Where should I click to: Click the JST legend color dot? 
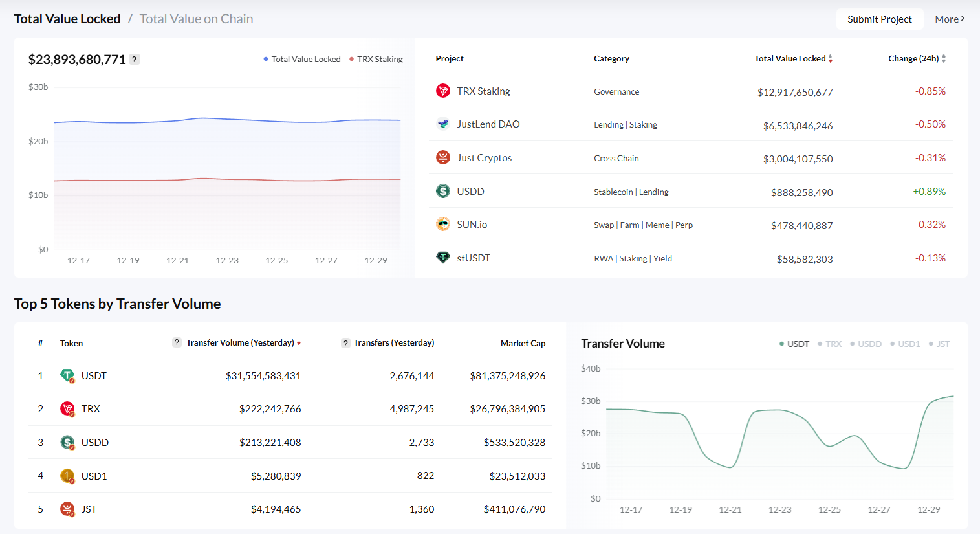931,344
